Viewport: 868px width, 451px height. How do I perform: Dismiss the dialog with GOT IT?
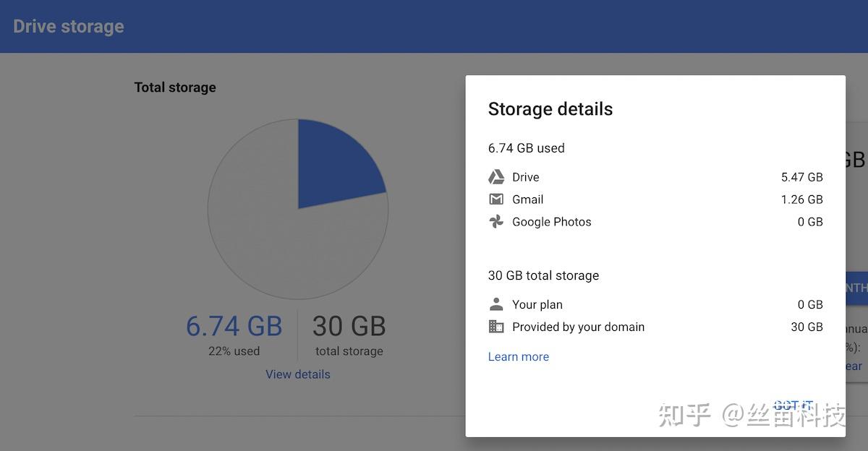pyautogui.click(x=793, y=405)
